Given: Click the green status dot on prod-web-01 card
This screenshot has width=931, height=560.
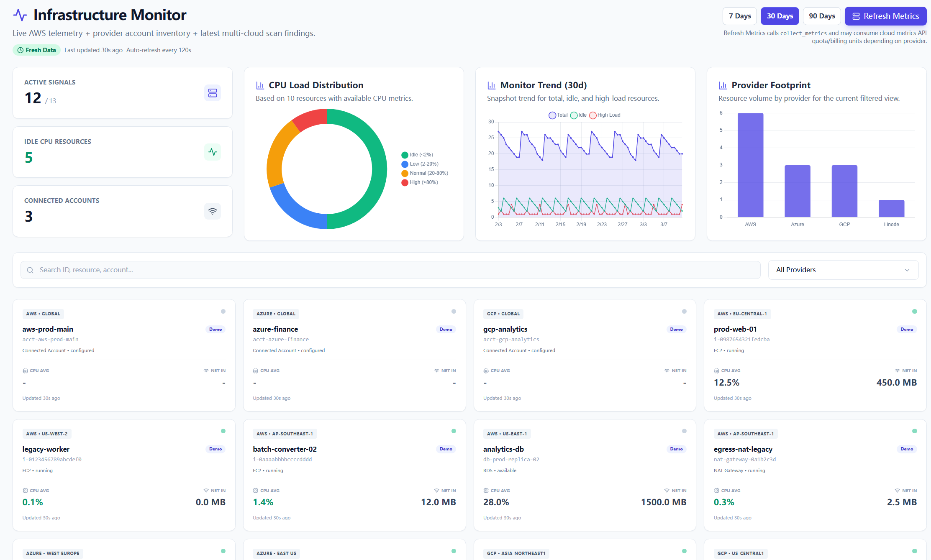Looking at the screenshot, I should (x=915, y=312).
